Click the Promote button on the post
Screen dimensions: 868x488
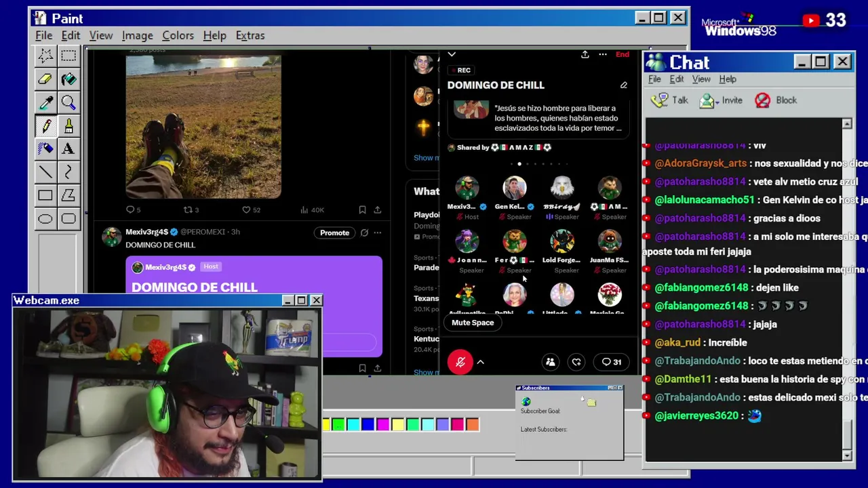(334, 232)
